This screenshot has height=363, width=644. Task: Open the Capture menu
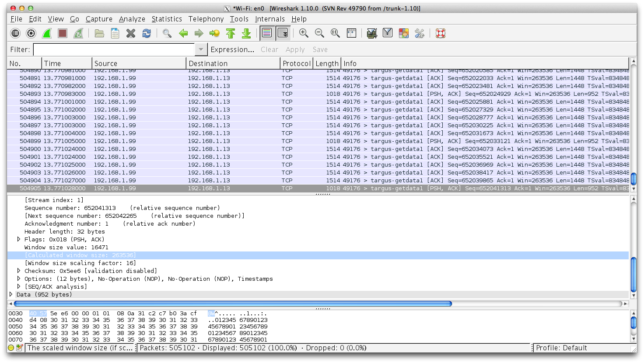tap(99, 19)
